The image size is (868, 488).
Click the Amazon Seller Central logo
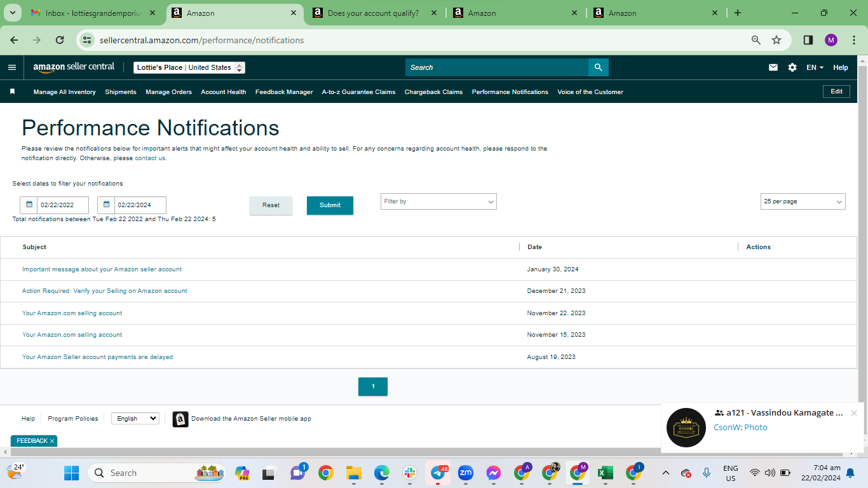(74, 67)
